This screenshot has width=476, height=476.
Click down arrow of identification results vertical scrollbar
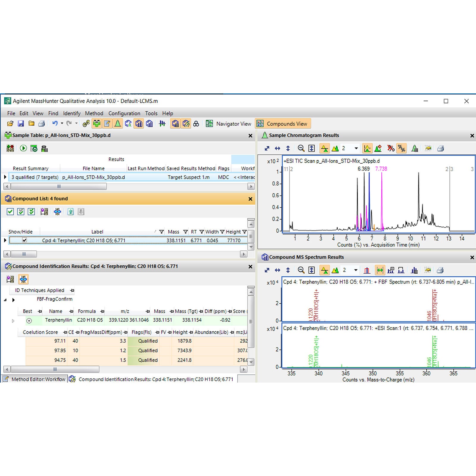pyautogui.click(x=251, y=362)
